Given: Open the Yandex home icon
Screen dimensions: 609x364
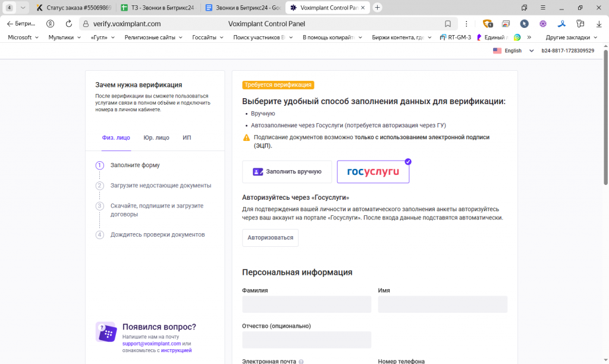Looking at the screenshot, I should 50,24.
